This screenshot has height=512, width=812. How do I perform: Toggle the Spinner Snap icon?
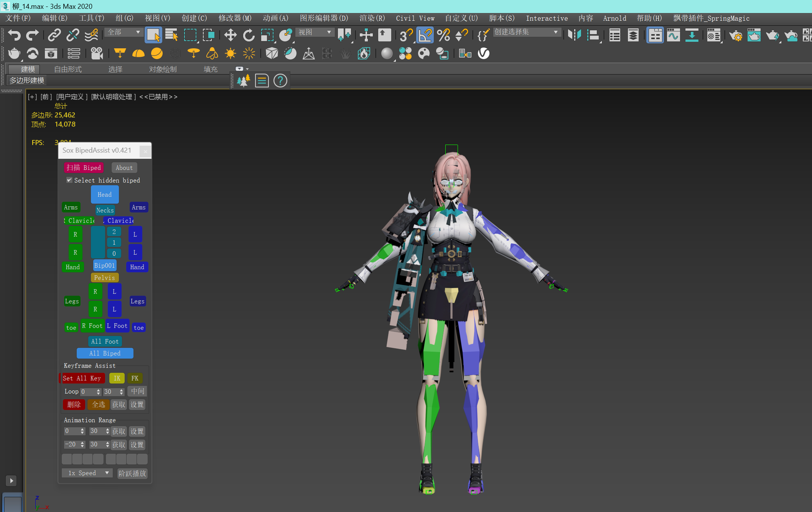[461, 35]
